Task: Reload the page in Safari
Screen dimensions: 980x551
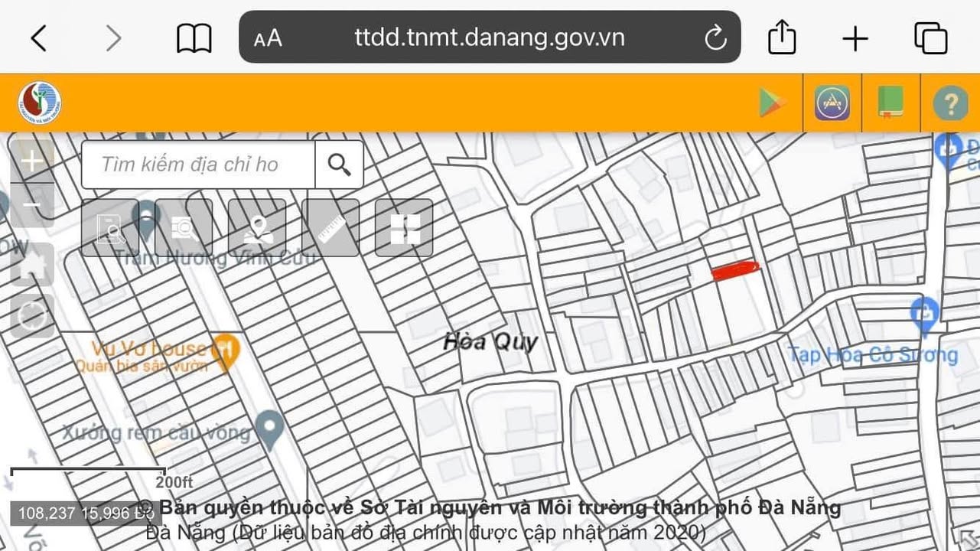Action: 715,37
